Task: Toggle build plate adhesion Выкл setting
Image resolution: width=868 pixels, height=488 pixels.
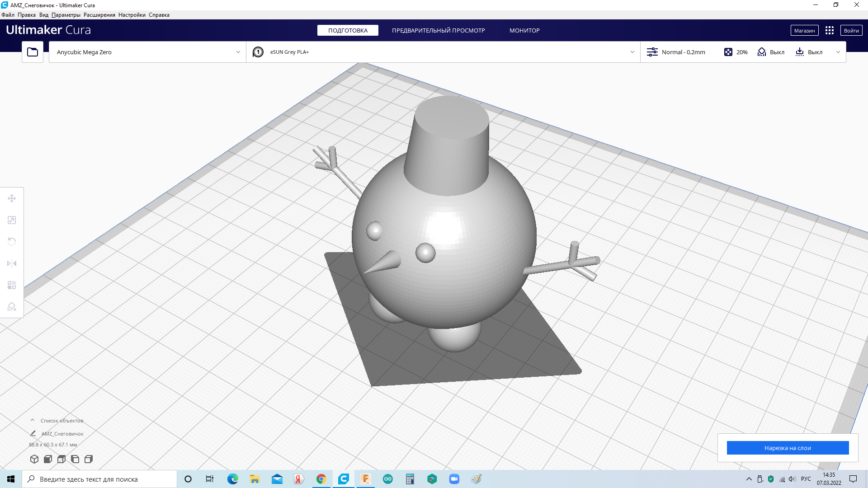Action: [x=809, y=52]
